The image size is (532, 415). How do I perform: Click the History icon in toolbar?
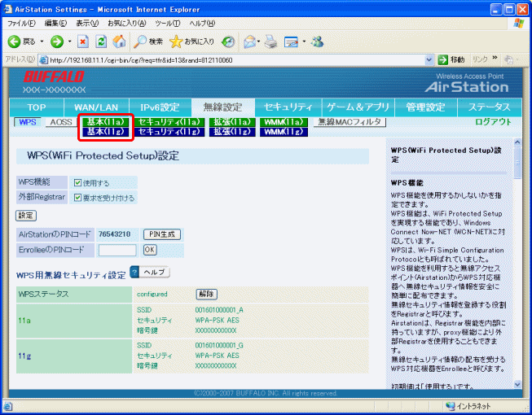point(229,41)
